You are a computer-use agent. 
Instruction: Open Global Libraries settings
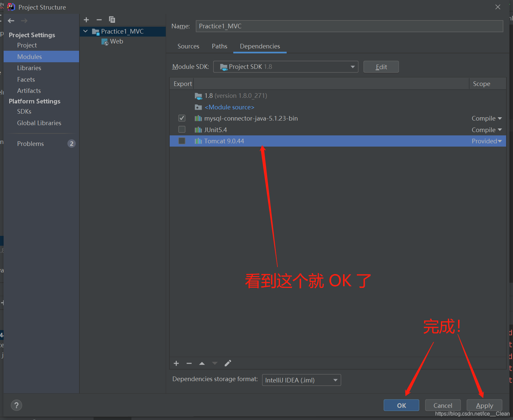pyautogui.click(x=39, y=123)
